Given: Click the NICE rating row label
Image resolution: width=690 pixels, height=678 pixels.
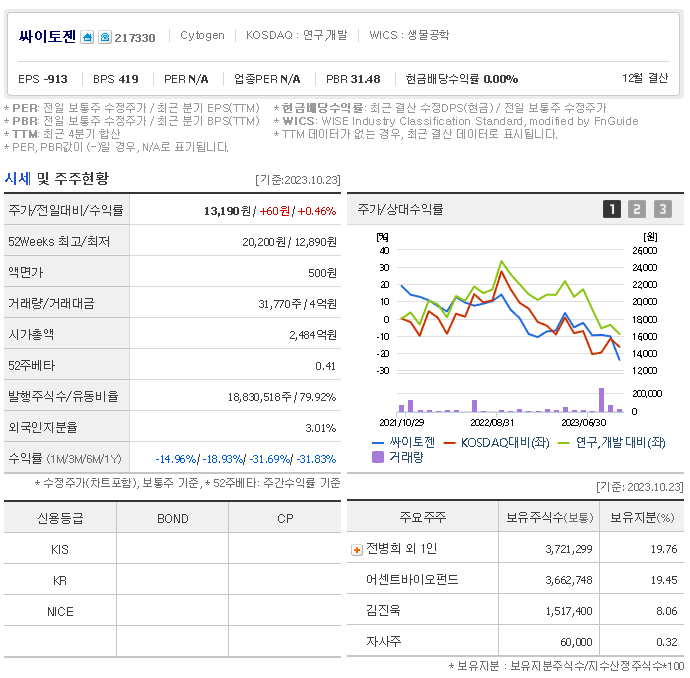Looking at the screenshot, I should (x=60, y=612).
